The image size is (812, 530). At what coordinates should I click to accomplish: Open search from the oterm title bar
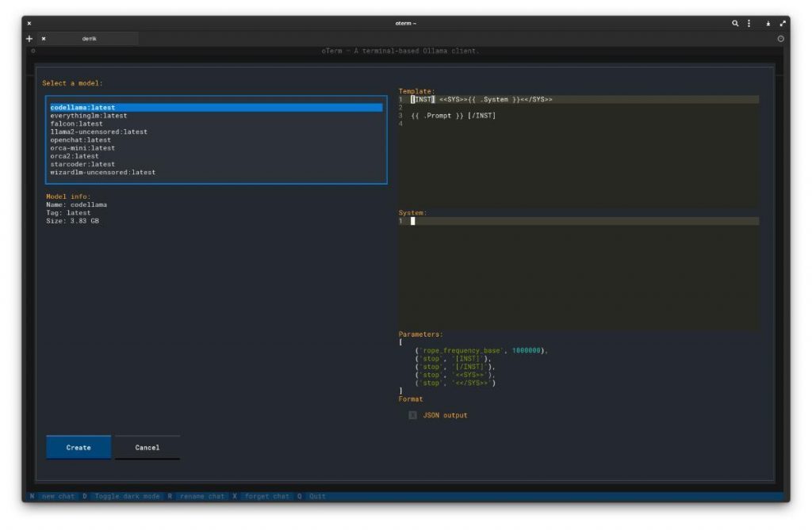[x=735, y=23]
